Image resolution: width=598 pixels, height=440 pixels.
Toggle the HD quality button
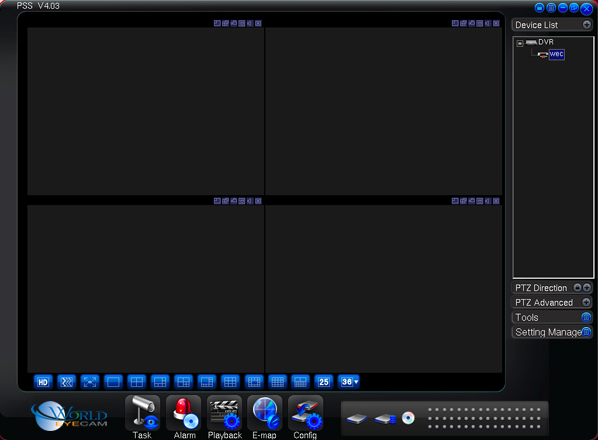tap(43, 382)
